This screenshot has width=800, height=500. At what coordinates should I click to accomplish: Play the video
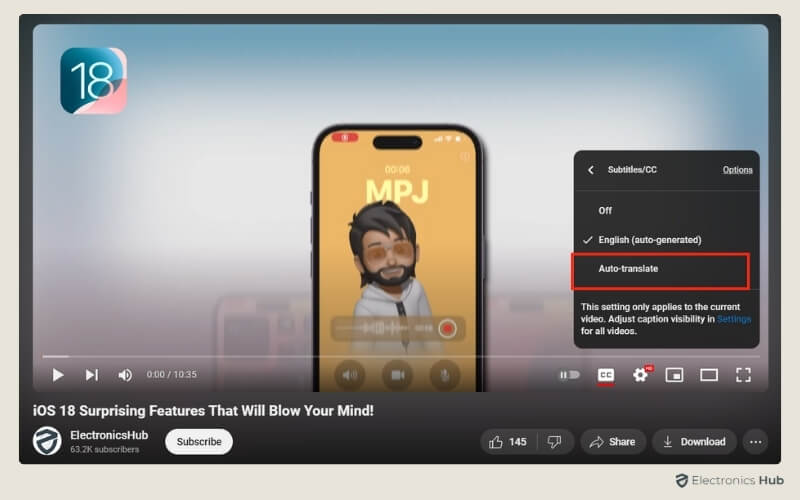(58, 375)
